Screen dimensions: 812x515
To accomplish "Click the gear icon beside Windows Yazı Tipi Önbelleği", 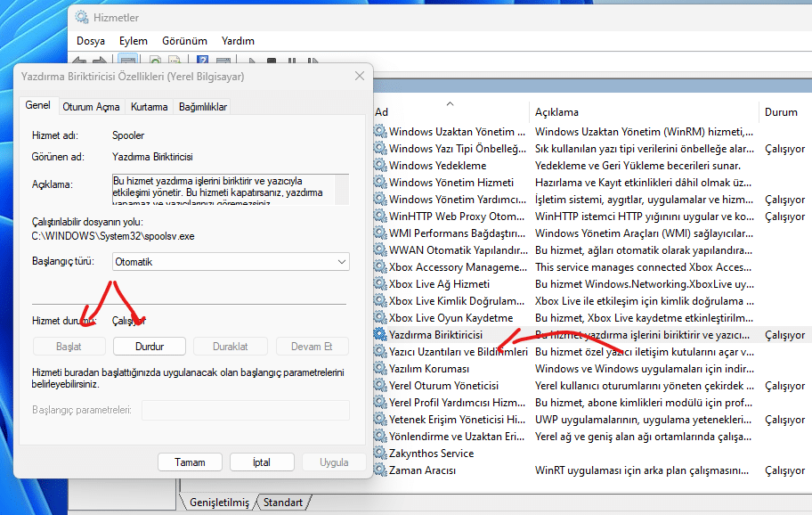I will coord(380,149).
